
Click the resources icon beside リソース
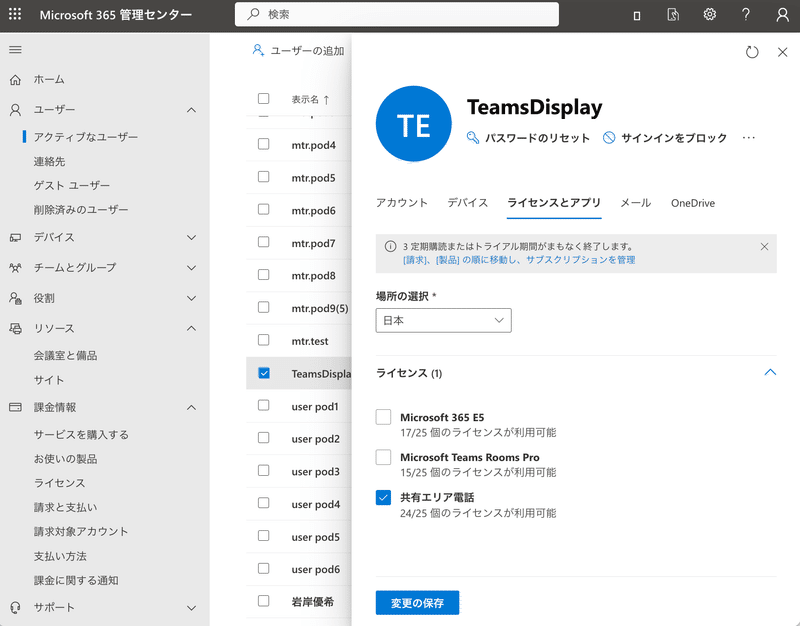(15, 328)
